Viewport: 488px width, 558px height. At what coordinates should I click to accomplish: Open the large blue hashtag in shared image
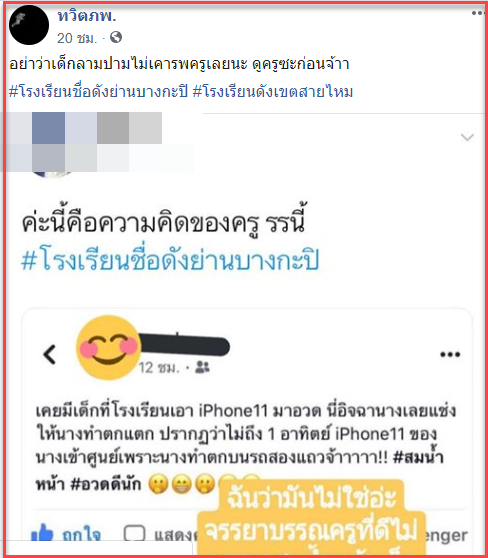170,260
